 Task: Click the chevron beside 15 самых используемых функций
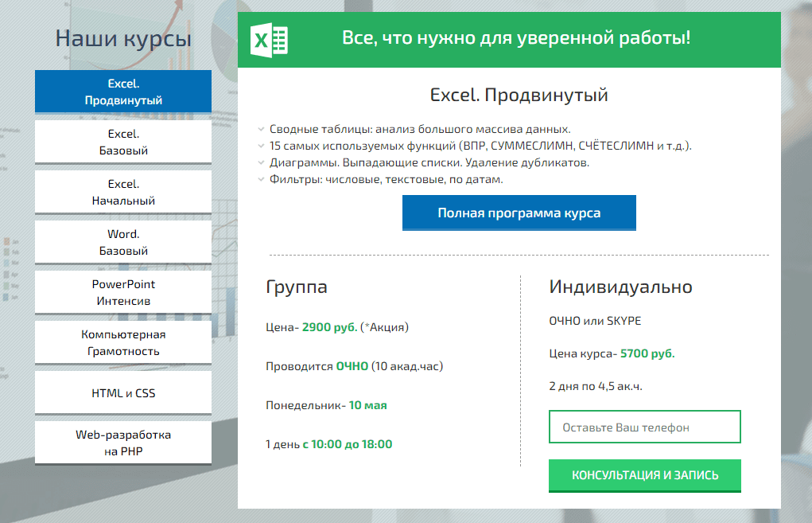click(261, 146)
